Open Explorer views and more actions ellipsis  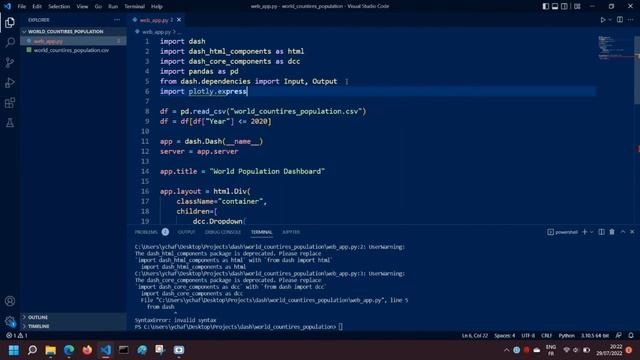tap(117, 20)
